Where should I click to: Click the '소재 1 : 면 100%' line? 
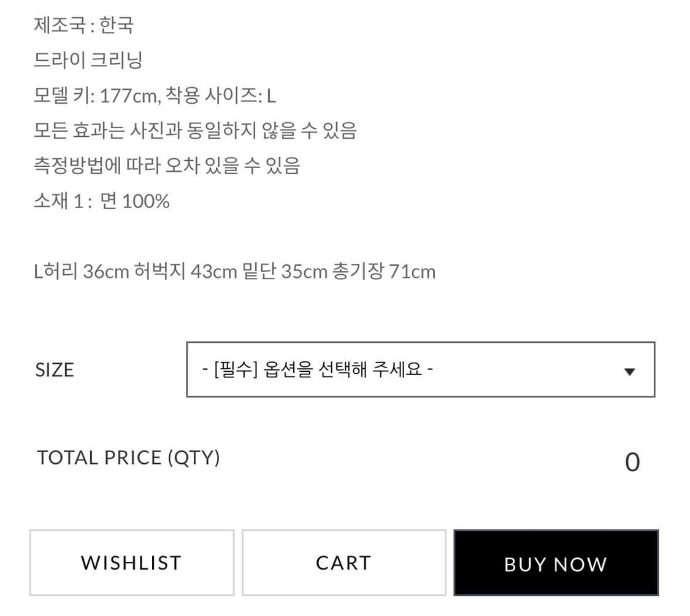click(x=102, y=201)
